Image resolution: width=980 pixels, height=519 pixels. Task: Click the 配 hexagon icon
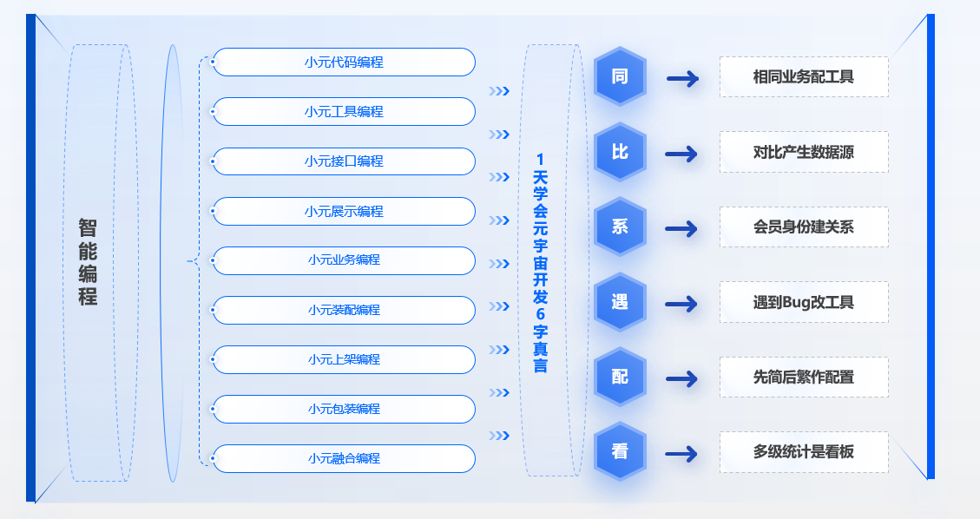620,378
